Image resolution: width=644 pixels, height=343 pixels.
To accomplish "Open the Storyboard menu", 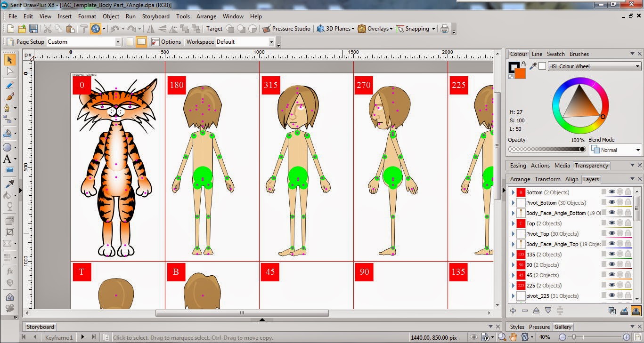I will [x=155, y=16].
